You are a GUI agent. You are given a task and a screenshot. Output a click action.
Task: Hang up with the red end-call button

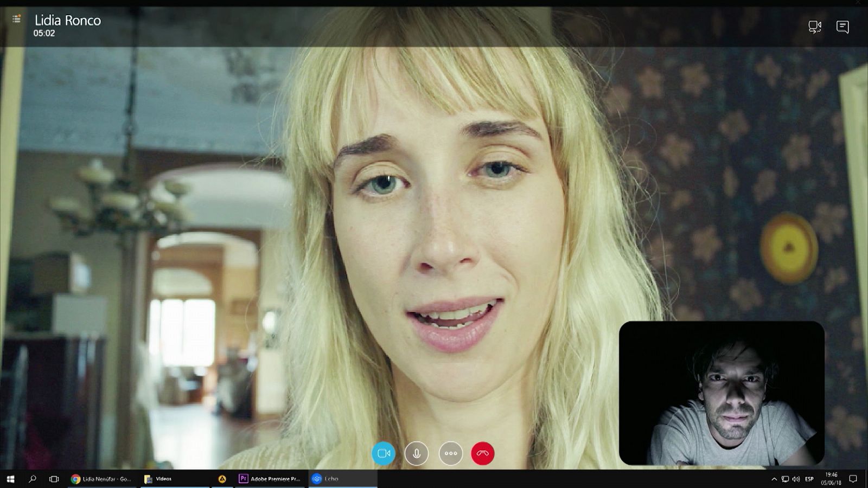click(x=483, y=453)
